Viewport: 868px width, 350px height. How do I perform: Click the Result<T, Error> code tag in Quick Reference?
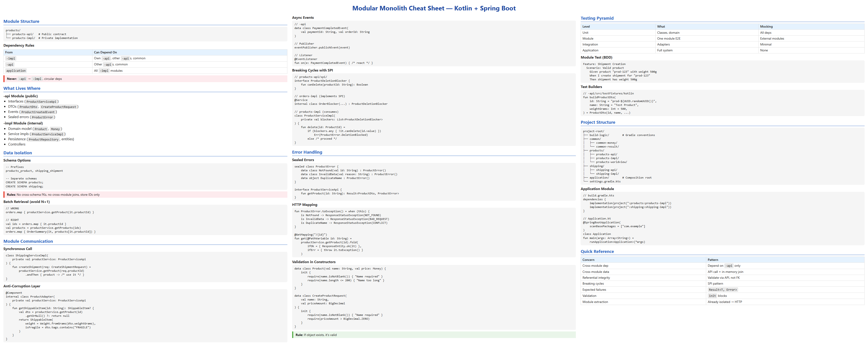723,290
